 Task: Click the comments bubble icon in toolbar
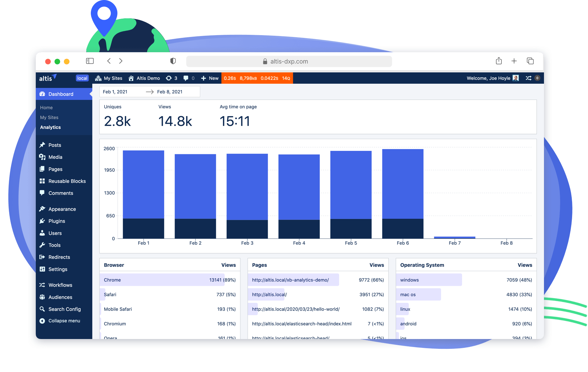186,78
